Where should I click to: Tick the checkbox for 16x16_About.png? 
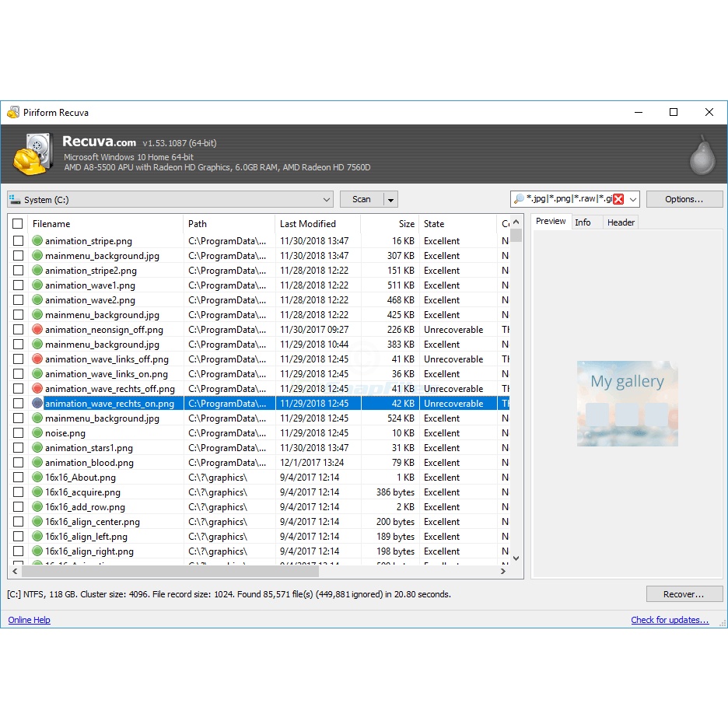[18, 478]
